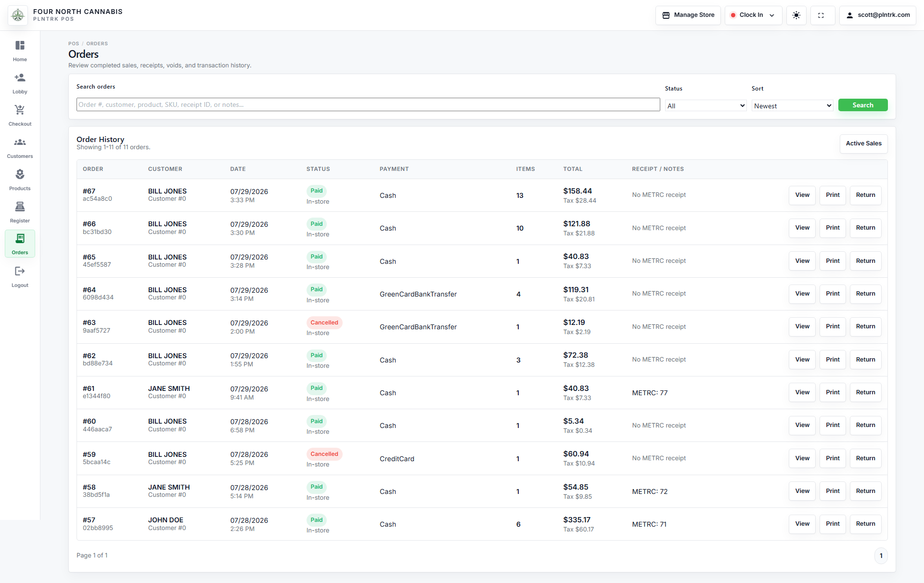
Task: Open Active Sales view
Action: pyautogui.click(x=864, y=143)
